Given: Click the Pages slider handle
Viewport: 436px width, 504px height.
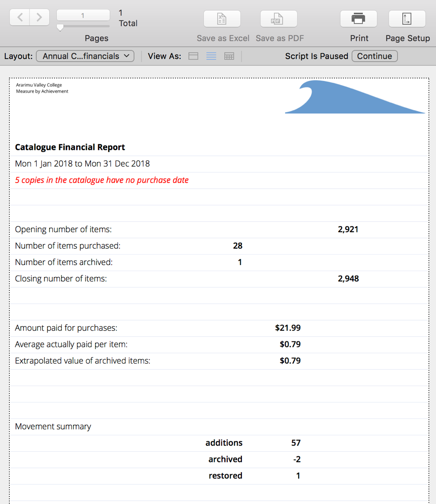Looking at the screenshot, I should (x=60, y=27).
